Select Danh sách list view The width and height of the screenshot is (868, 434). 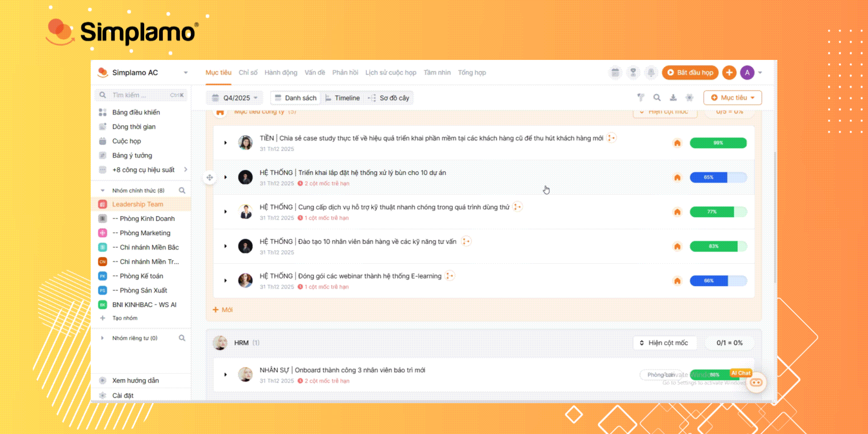296,98
